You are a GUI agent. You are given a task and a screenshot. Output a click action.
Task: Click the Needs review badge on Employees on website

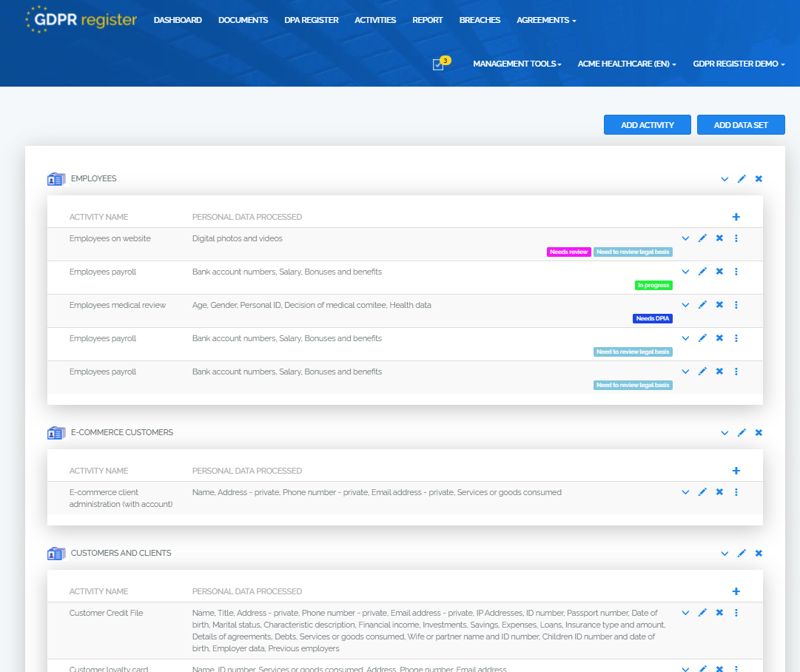(x=568, y=252)
